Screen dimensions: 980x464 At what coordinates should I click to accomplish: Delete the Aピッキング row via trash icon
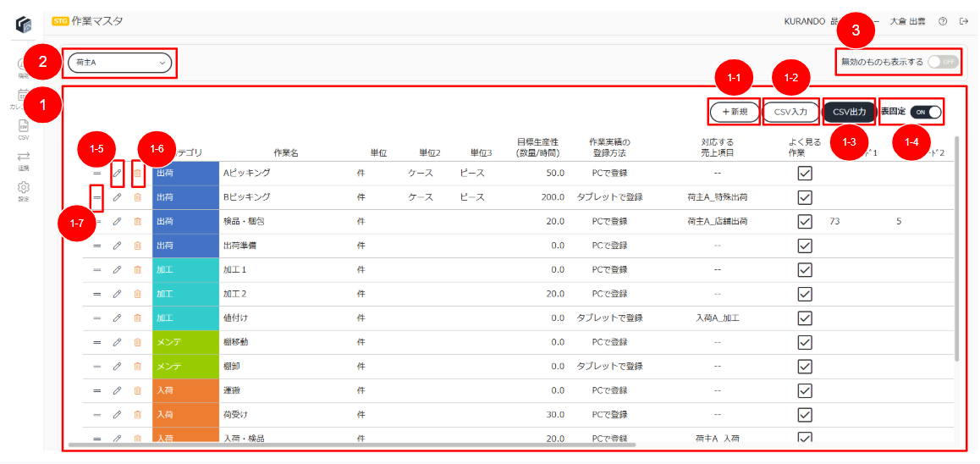(x=137, y=174)
